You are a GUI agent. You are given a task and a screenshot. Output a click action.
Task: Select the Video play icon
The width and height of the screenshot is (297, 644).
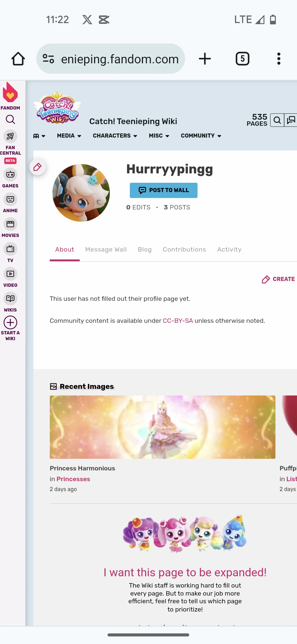coord(10,274)
